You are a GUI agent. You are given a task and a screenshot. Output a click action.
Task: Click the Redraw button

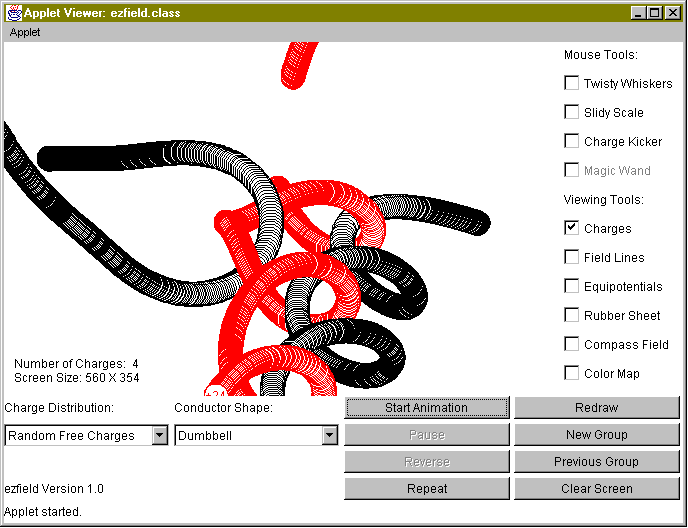(x=596, y=407)
